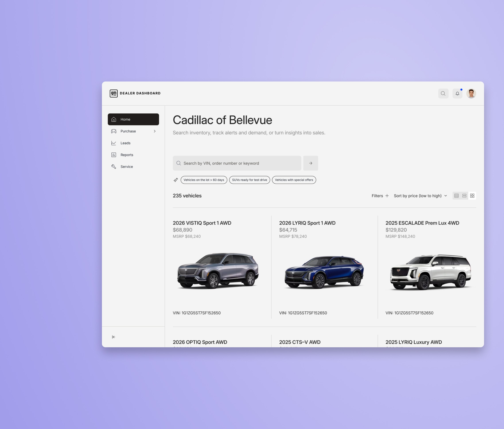
Task: Open the notifications bell
Action: [457, 93]
